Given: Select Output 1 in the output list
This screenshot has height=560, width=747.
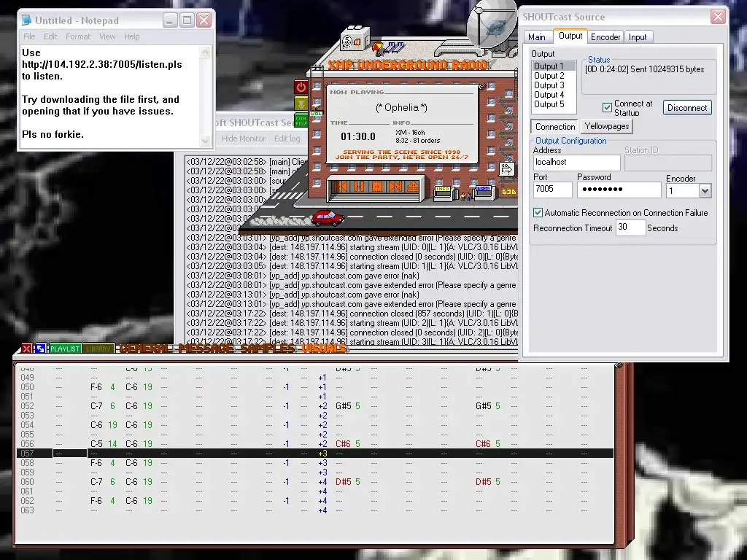Looking at the screenshot, I should coord(554,66).
